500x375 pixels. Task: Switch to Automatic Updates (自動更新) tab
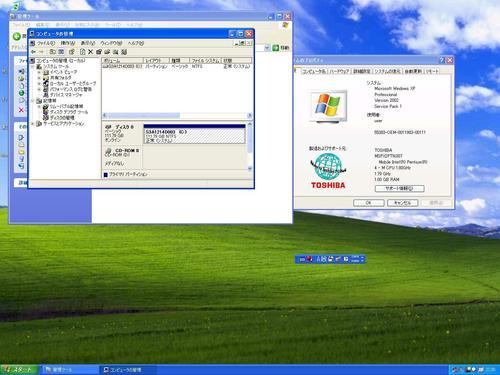[x=413, y=71]
